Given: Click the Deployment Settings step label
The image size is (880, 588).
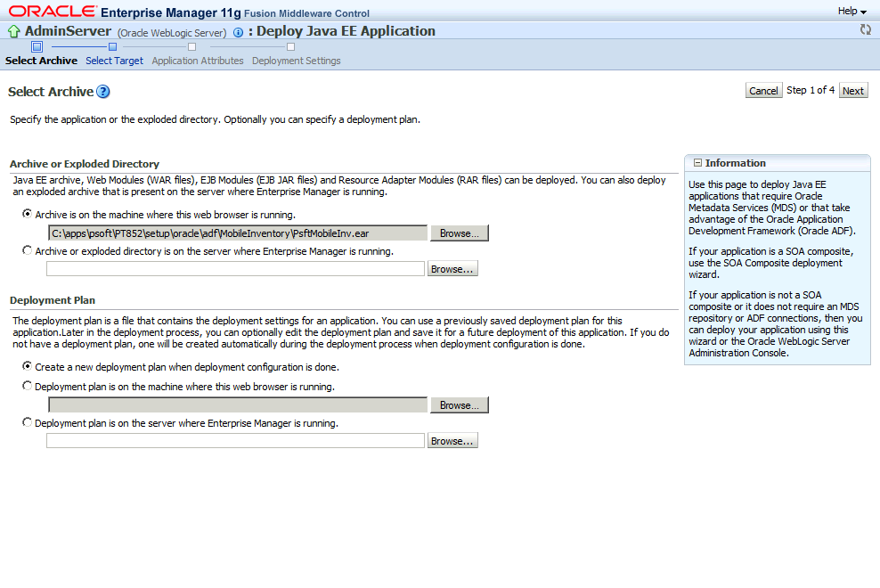Looking at the screenshot, I should [297, 61].
